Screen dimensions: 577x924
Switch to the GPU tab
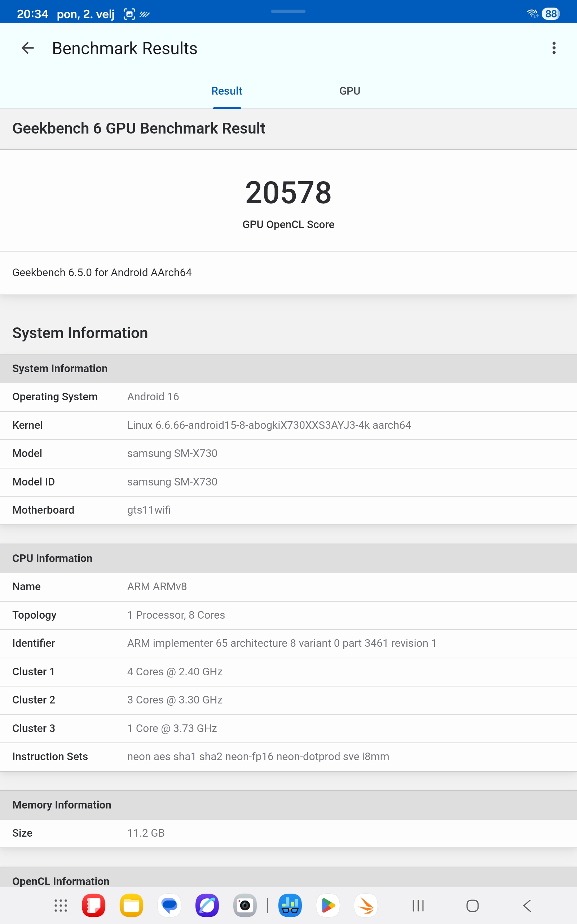tap(349, 91)
